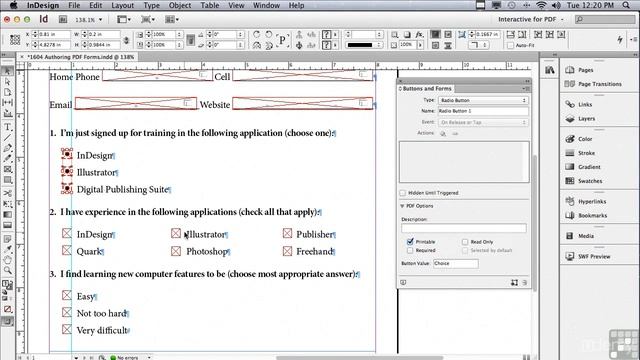640x360 pixels.
Task: Toggle the Auto-Fit checkbox
Action: coord(510,45)
